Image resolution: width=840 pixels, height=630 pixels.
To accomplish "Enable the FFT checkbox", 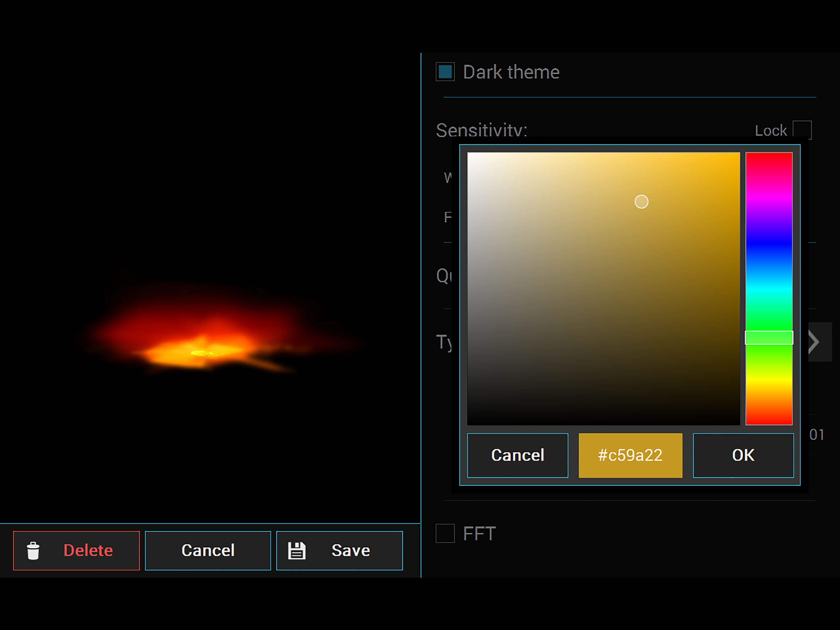I will click(445, 533).
